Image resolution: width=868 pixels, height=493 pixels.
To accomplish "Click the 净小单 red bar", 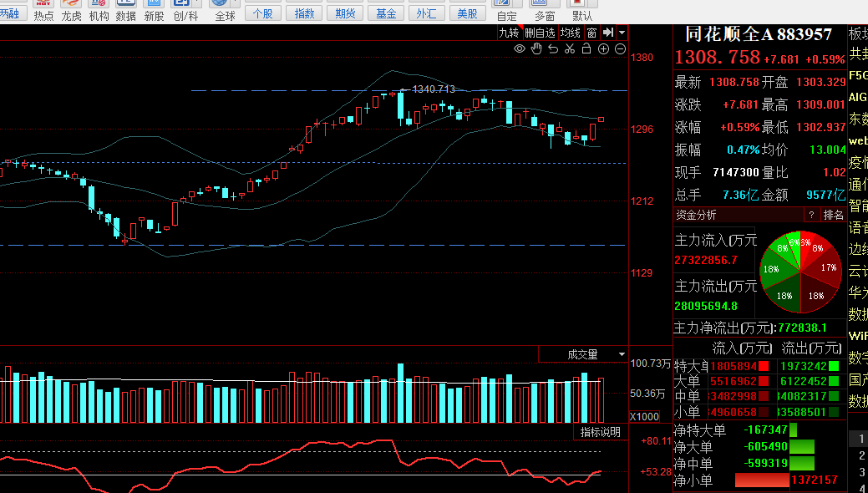I will (762, 480).
